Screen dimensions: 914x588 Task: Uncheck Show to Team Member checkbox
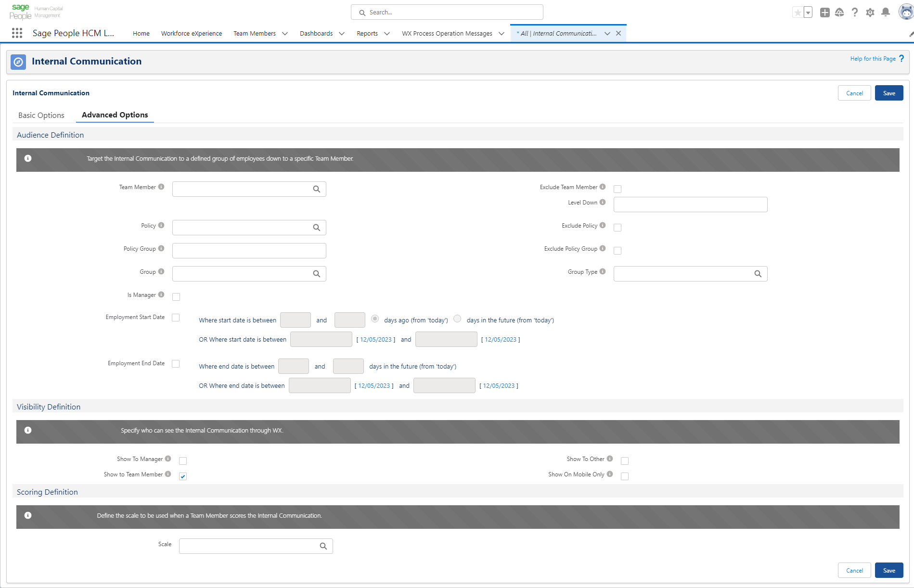click(183, 476)
